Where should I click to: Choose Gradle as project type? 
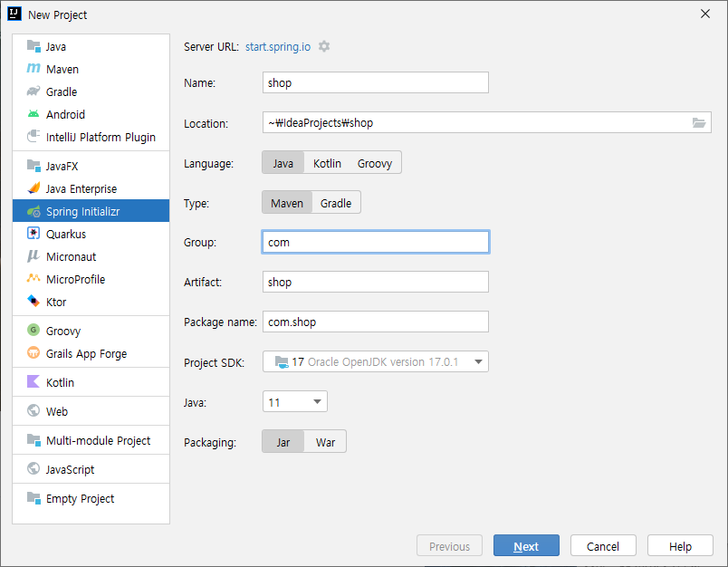click(336, 203)
